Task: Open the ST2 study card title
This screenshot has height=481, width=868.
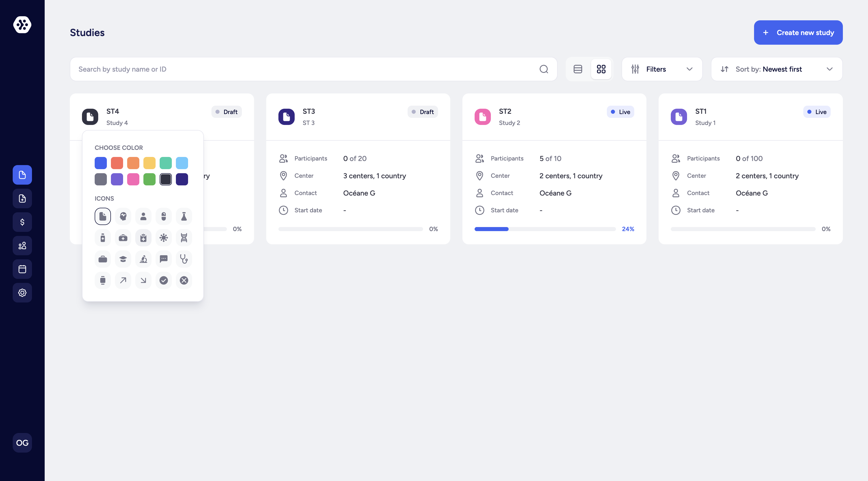Action: (x=505, y=111)
